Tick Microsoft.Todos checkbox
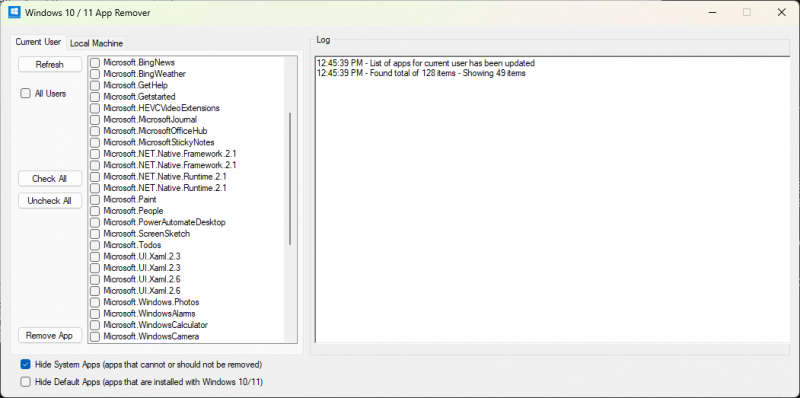This screenshot has width=800, height=398. [x=95, y=245]
